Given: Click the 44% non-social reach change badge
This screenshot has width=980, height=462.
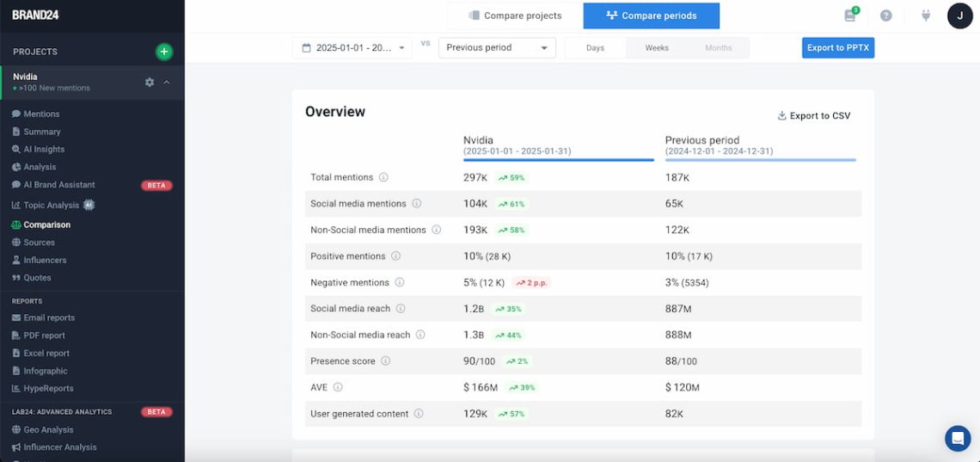Looking at the screenshot, I should (x=507, y=335).
